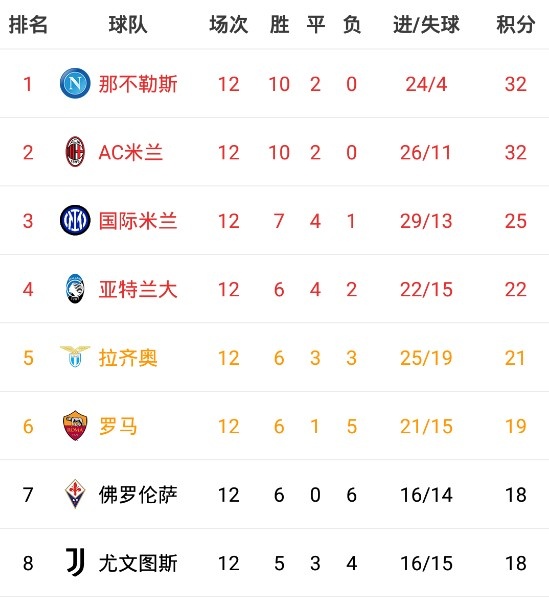Sort table by 积分 column header

coord(515,25)
